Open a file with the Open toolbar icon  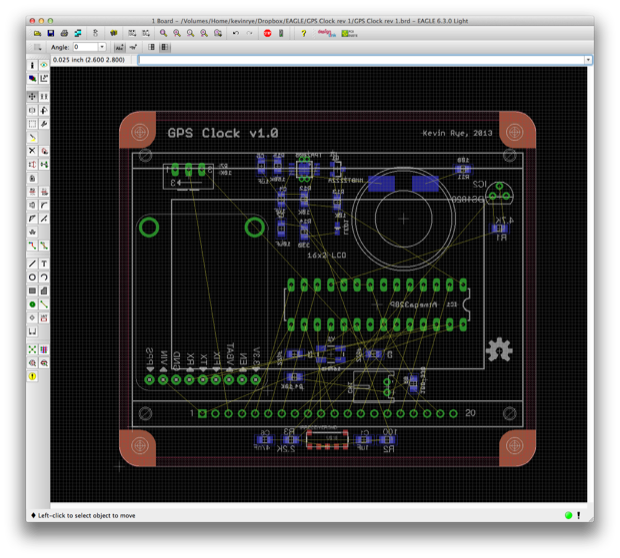[x=37, y=34]
